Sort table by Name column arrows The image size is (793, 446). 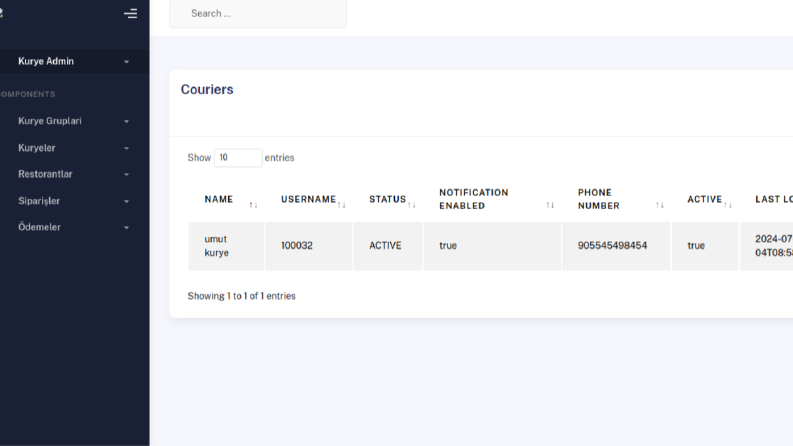[x=253, y=205]
